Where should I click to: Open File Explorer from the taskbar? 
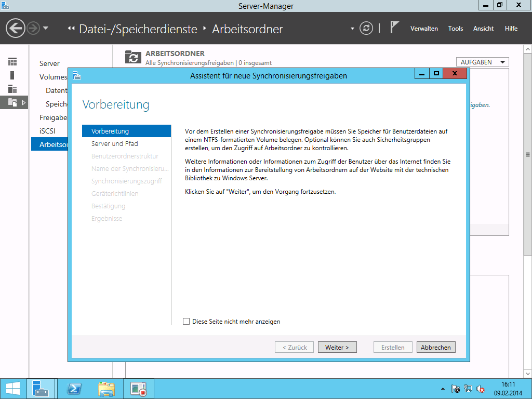coord(106,389)
